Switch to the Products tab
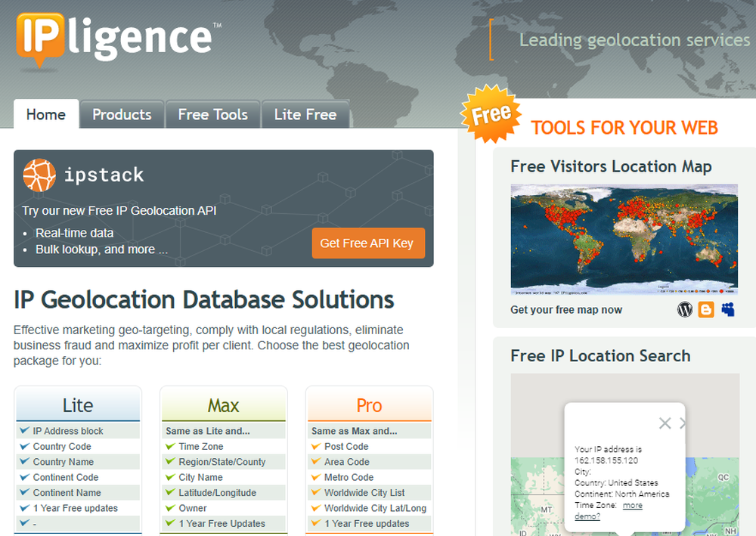 point(122,114)
